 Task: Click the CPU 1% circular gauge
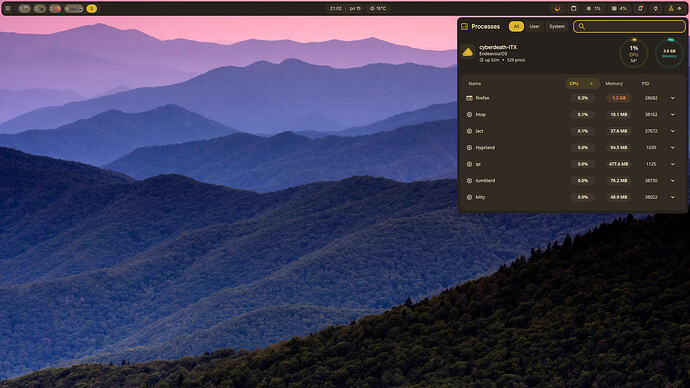coord(634,53)
